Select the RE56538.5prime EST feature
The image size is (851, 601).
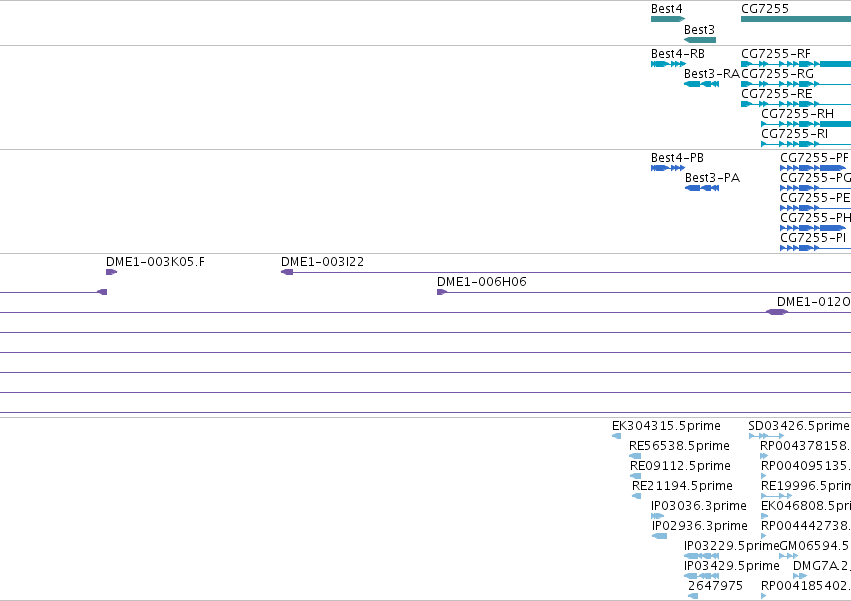click(634, 456)
